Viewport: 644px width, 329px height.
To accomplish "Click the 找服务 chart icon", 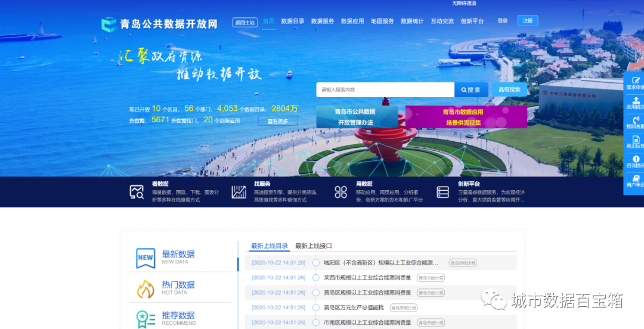I will tap(239, 192).
